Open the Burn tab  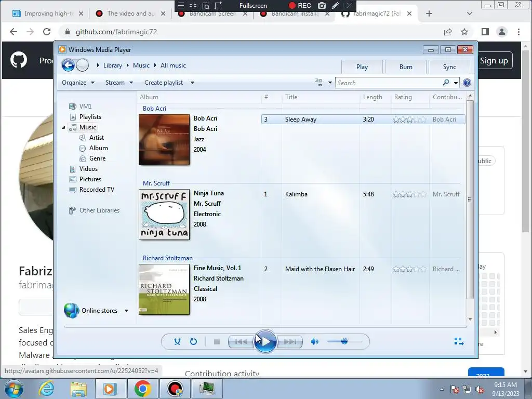pyautogui.click(x=406, y=67)
